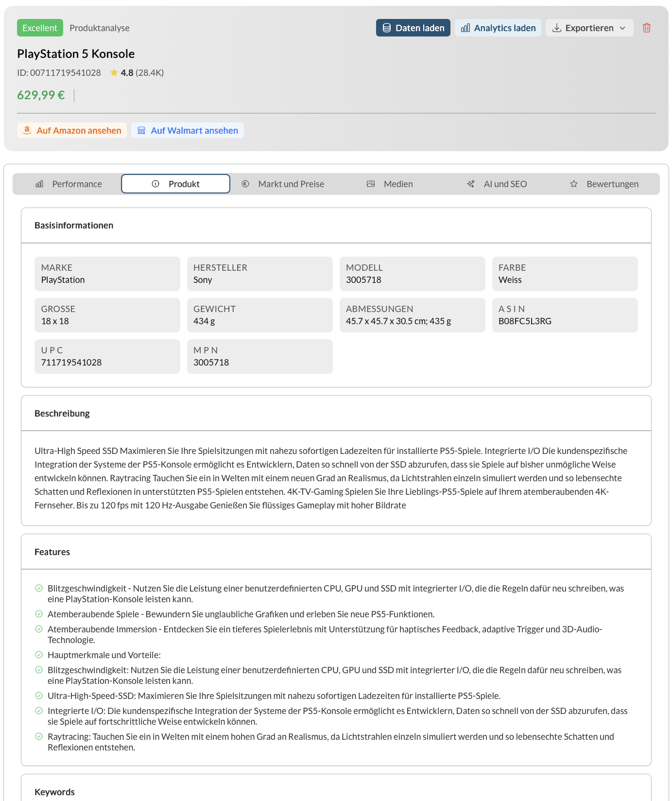The width and height of the screenshot is (672, 801).
Task: Click the info icon on Produkt tab
Action: coord(155,184)
